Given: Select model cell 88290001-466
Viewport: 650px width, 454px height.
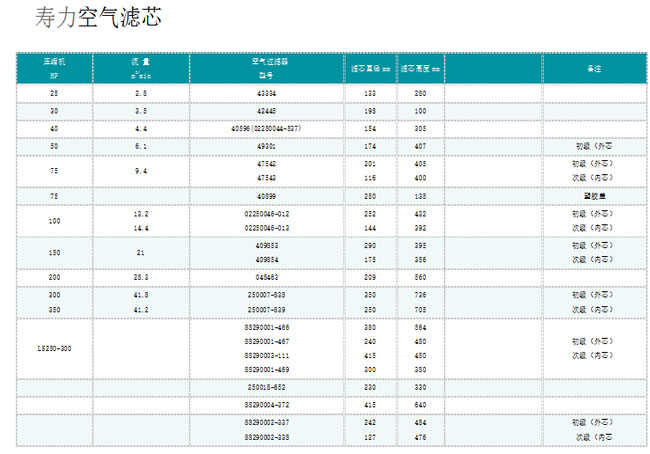Looking at the screenshot, I should (267, 328).
